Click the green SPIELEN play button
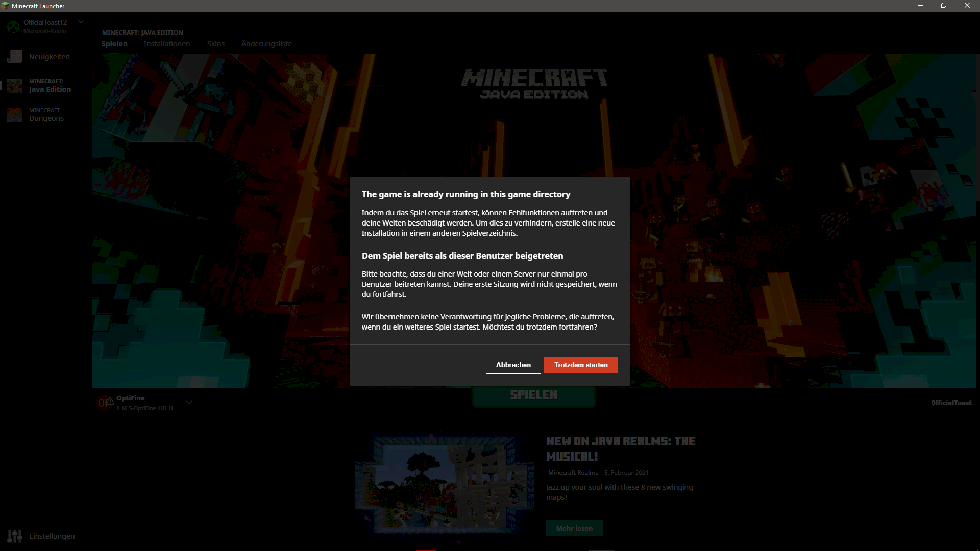980x551 pixels. pyautogui.click(x=533, y=395)
